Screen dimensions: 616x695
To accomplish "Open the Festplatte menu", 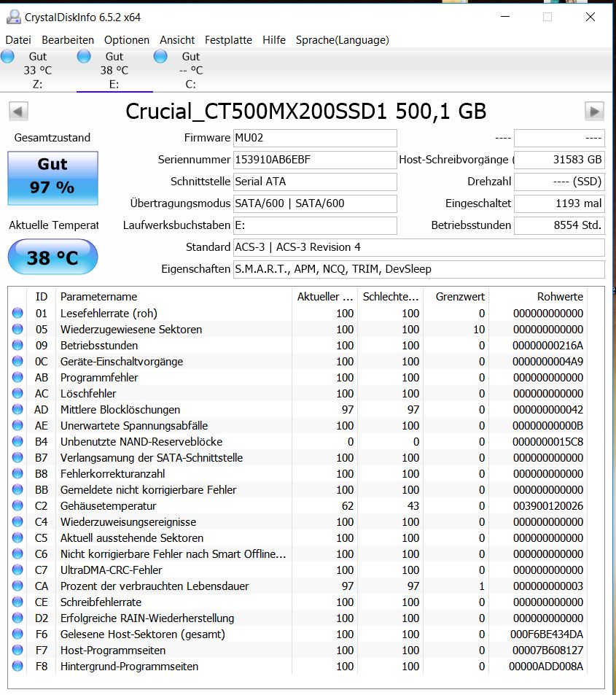I will (228, 40).
